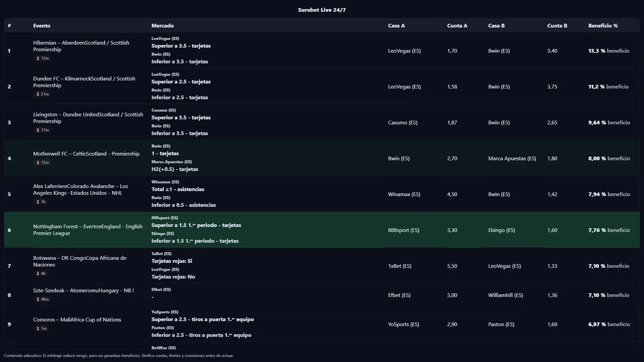
Task: Click the hourglass icon under Motherwell FC – Celtic
Action: (38, 162)
